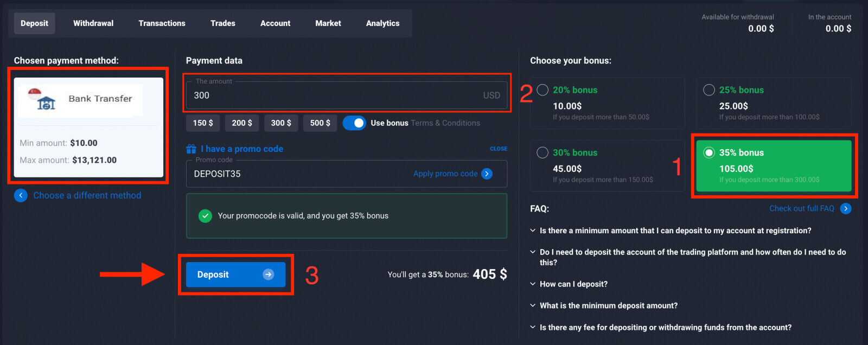The image size is (868, 345).
Task: Click the amount input field
Action: pyautogui.click(x=336, y=95)
